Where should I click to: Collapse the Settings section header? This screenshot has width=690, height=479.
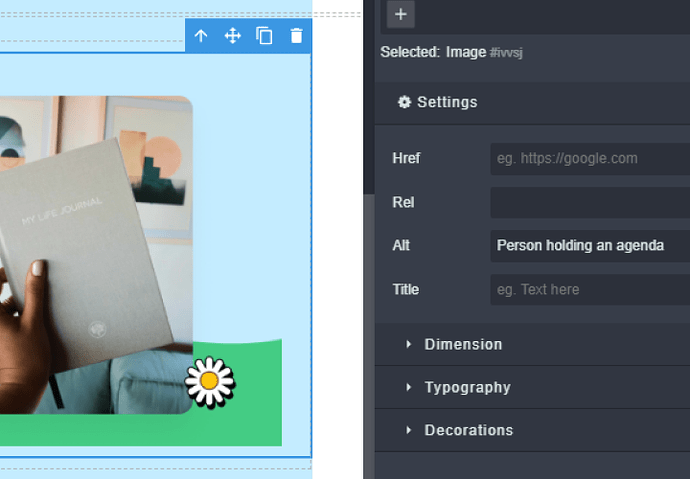pos(532,102)
